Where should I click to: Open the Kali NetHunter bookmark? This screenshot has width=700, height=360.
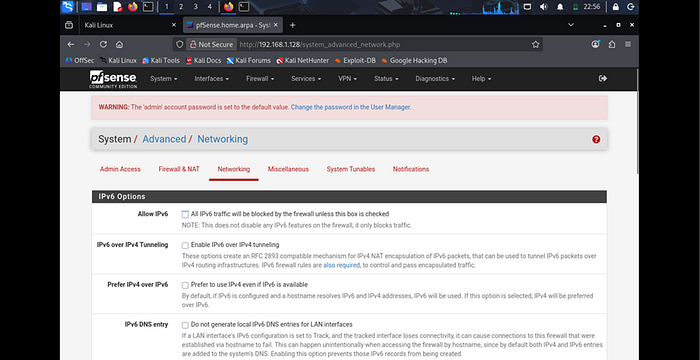coord(302,60)
